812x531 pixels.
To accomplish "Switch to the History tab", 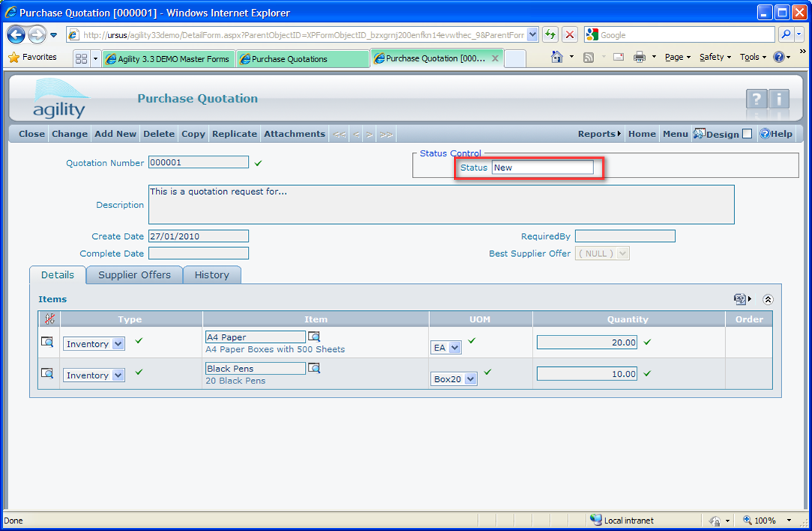I will pyautogui.click(x=212, y=275).
